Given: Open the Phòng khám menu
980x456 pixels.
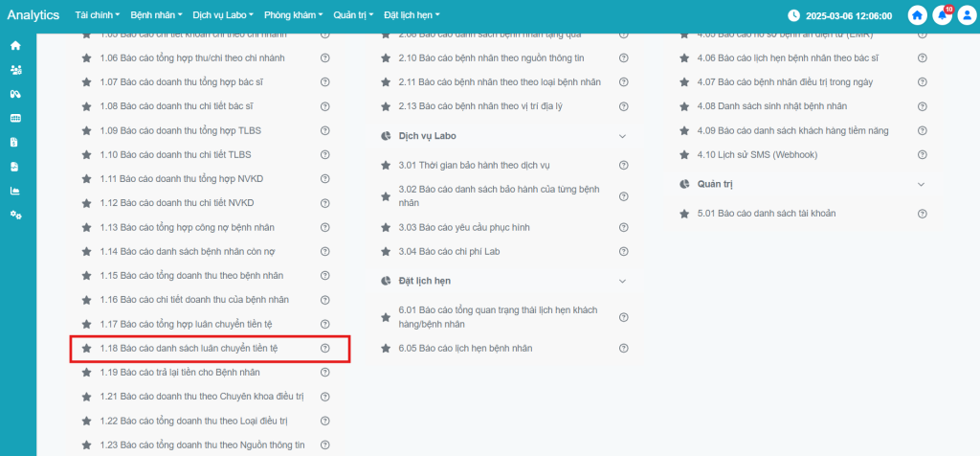Looking at the screenshot, I should (x=293, y=16).
